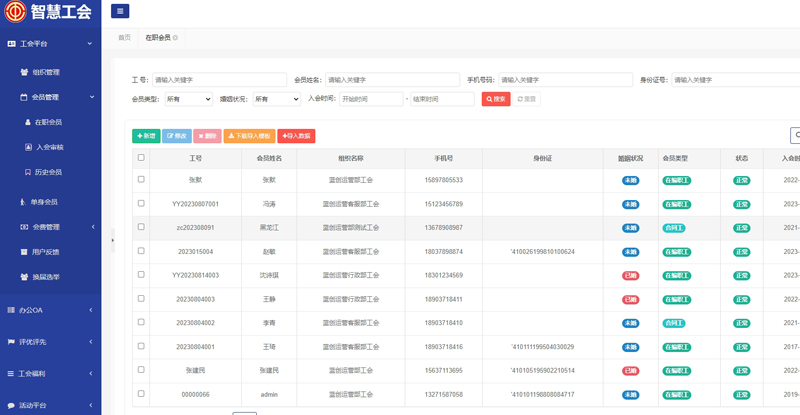Image resolution: width=800 pixels, height=415 pixels.
Task: Open 入会审核 via its sidebar icon
Action: (29, 147)
